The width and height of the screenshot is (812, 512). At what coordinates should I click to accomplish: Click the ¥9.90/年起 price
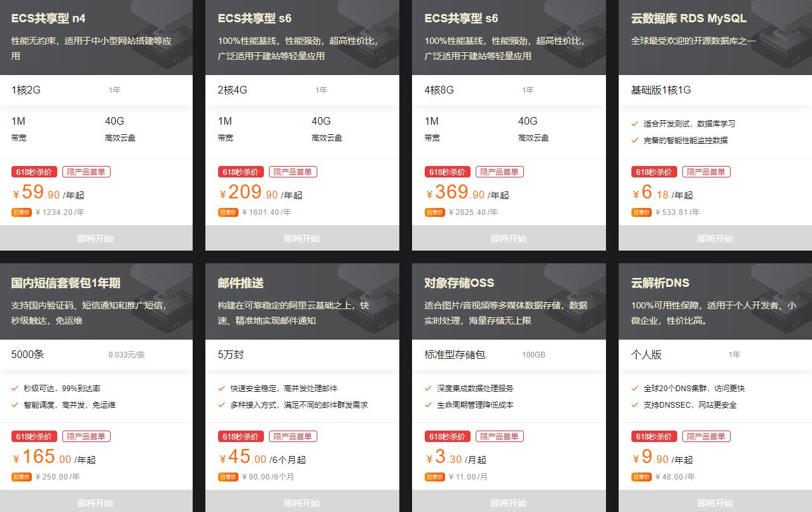(663, 457)
